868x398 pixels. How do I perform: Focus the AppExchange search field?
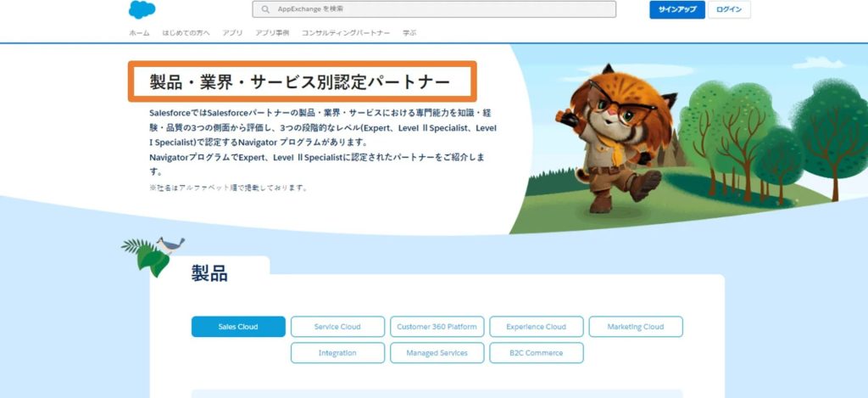pos(434,9)
